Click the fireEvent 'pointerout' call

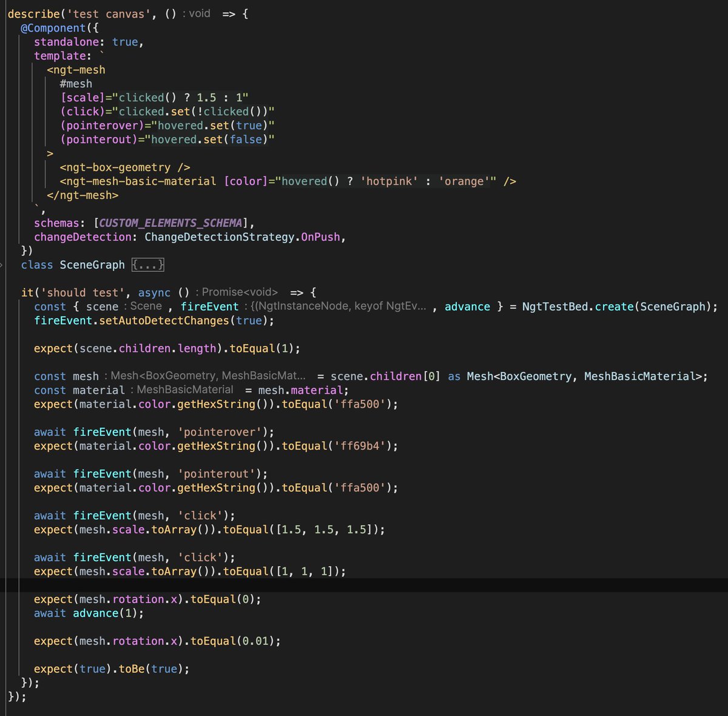(x=170, y=475)
